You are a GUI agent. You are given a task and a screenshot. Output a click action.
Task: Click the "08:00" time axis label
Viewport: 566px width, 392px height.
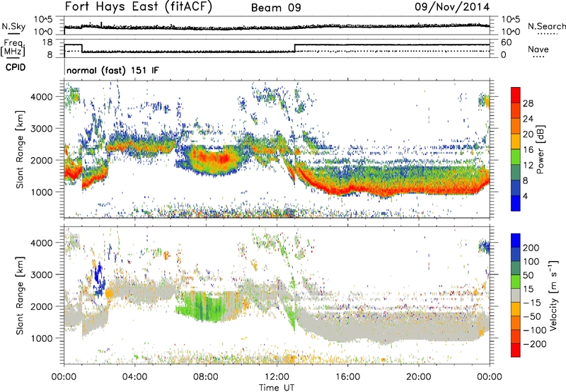[x=206, y=377]
